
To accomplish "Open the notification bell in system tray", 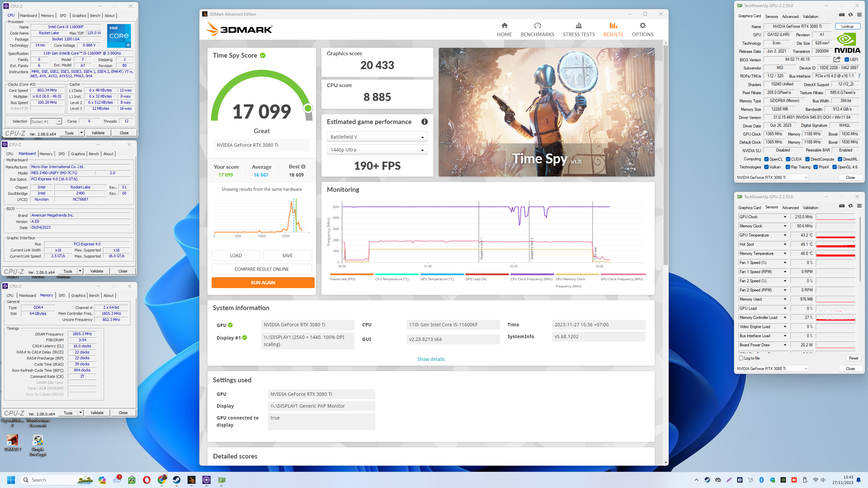I will pyautogui.click(x=859, y=480).
